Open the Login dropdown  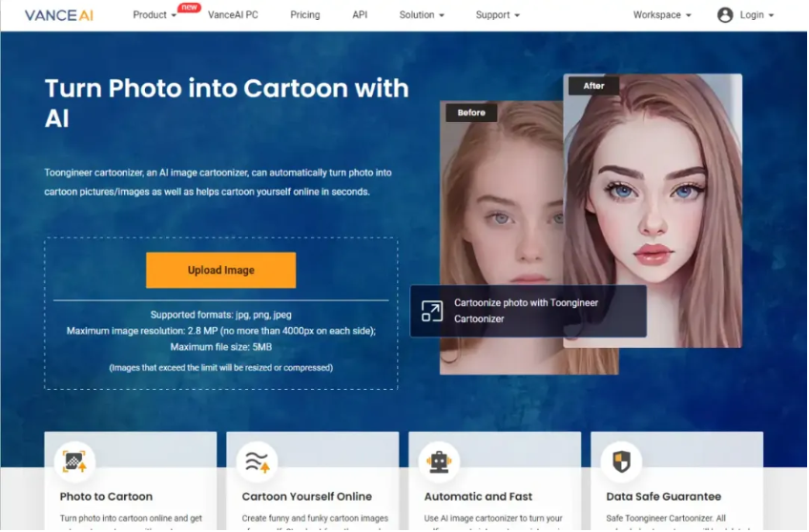click(x=757, y=15)
